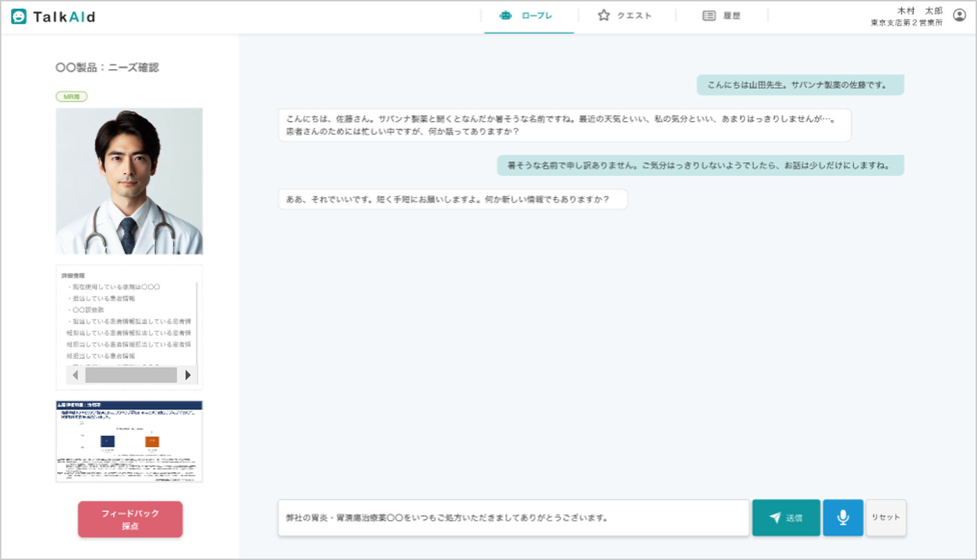Click the left arrow of details scrollbar
The width and height of the screenshot is (977, 560).
click(75, 375)
